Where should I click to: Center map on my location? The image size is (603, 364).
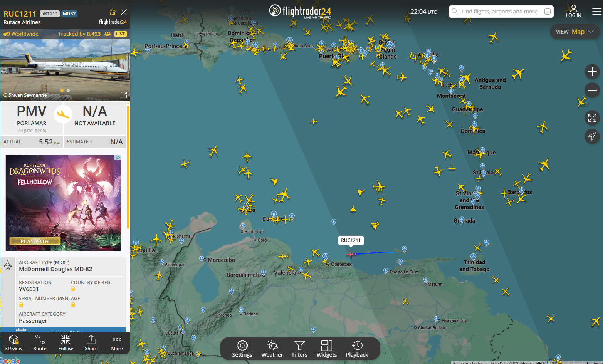[592, 136]
